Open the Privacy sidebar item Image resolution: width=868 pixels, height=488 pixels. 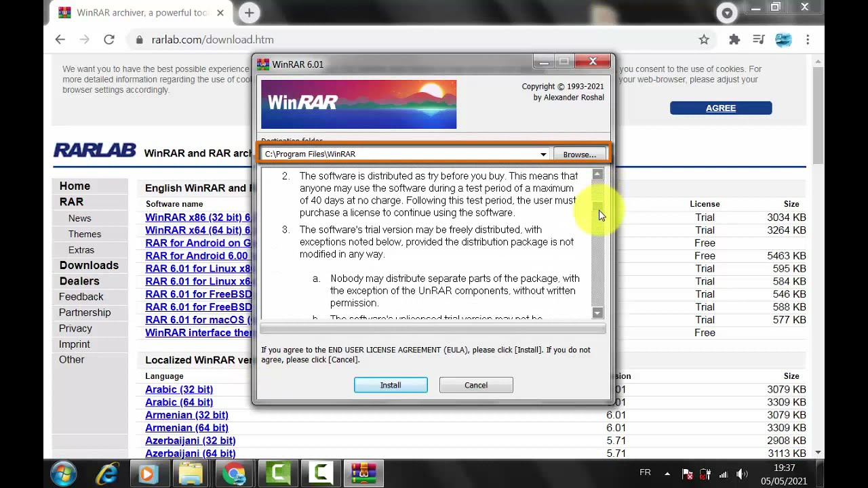75,328
